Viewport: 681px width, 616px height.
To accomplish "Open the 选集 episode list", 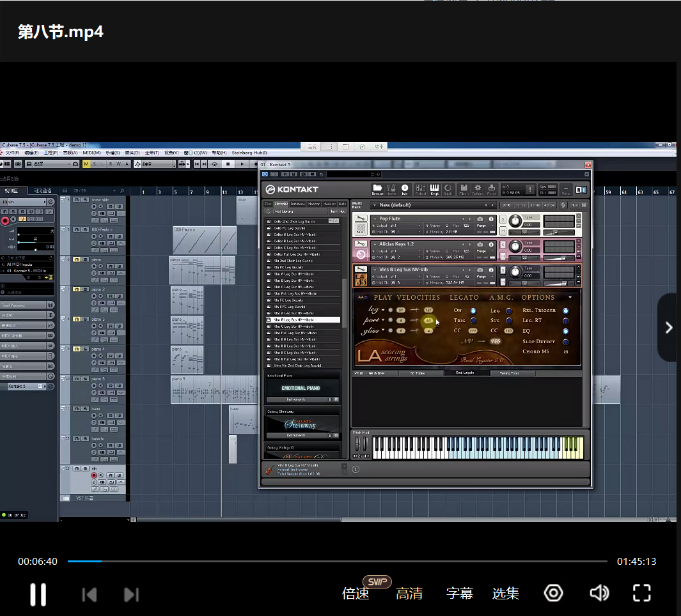I will [x=506, y=594].
